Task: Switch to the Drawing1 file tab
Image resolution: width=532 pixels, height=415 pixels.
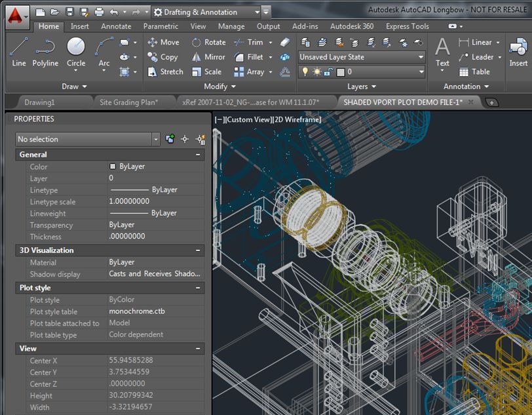Action: (39, 102)
